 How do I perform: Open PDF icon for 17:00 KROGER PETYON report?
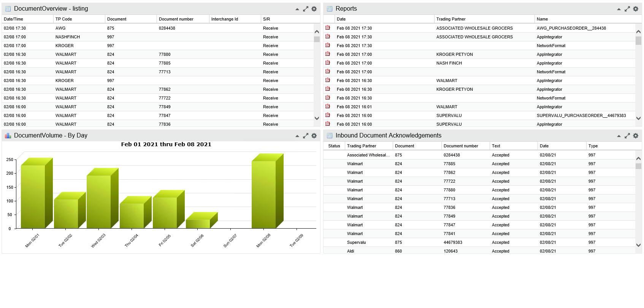328,54
